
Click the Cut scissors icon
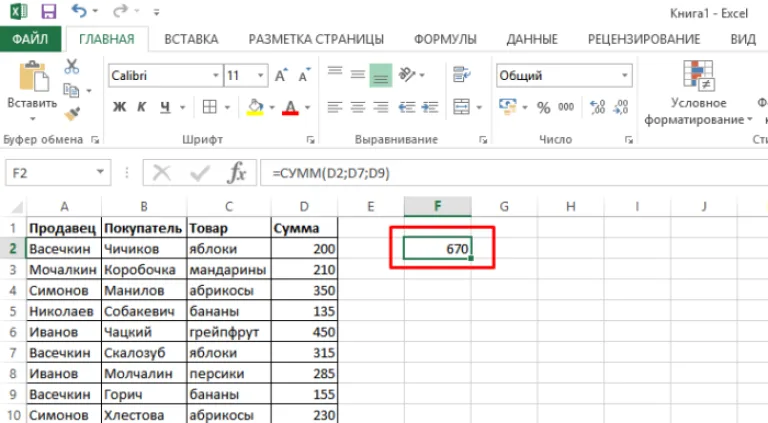tap(72, 67)
